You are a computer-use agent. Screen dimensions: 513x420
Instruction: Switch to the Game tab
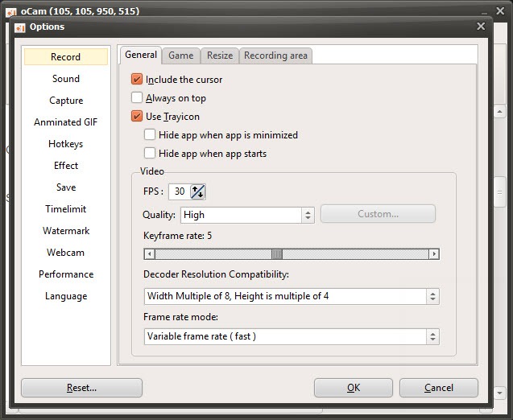tap(181, 56)
